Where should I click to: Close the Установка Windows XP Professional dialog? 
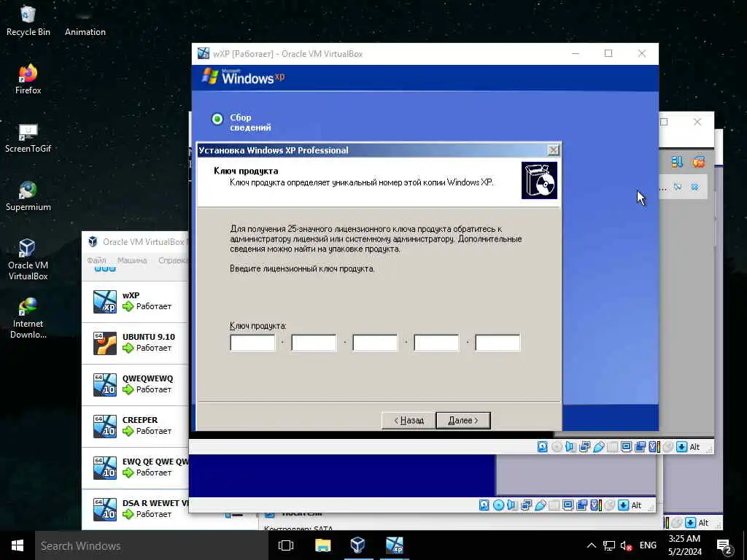click(553, 150)
